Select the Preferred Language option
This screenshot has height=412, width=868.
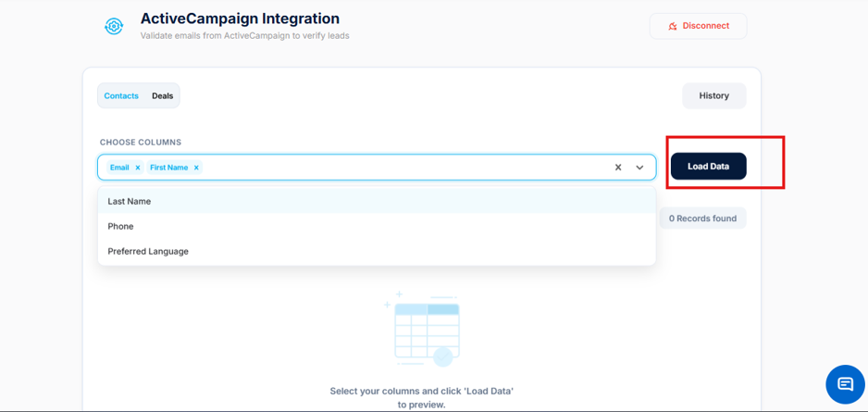(x=377, y=251)
